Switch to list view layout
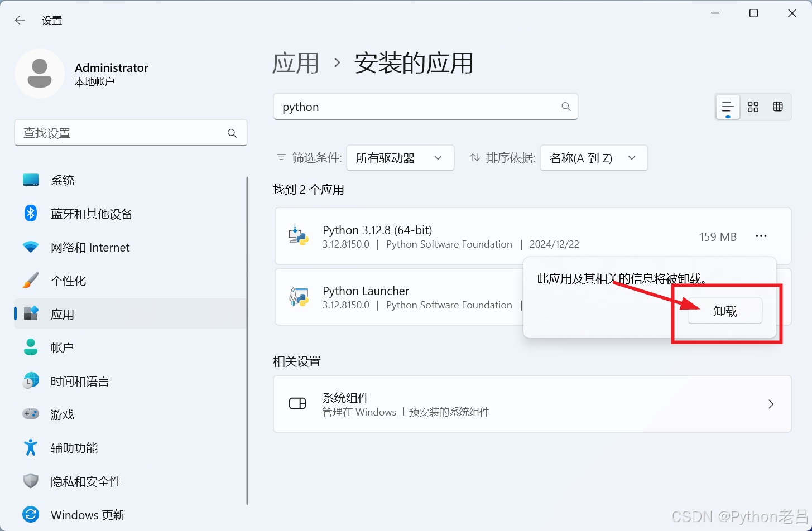Image resolution: width=812 pixels, height=531 pixels. pyautogui.click(x=728, y=107)
